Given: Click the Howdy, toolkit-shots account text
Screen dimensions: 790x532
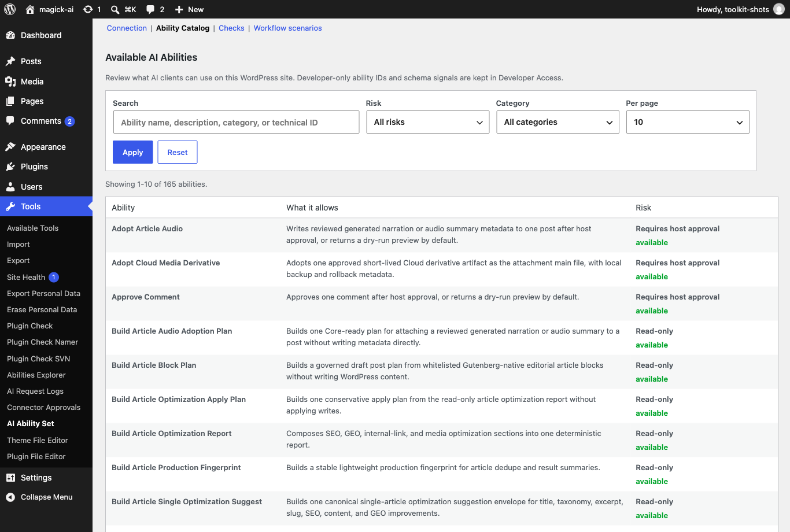Looking at the screenshot, I should [x=733, y=9].
